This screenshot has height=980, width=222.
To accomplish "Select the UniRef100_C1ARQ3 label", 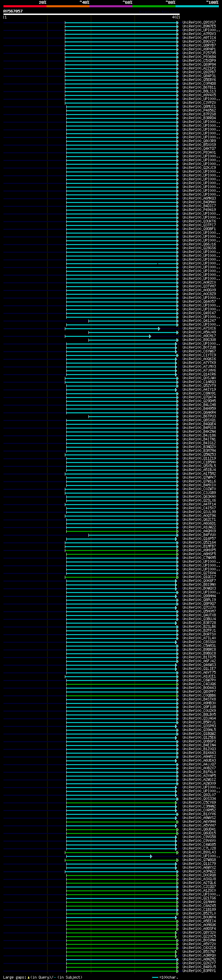I will 199,382.
